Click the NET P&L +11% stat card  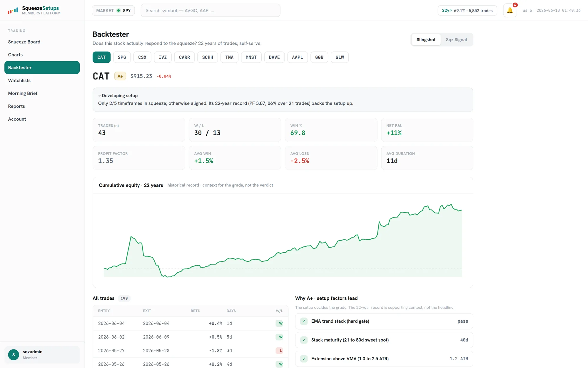(x=427, y=130)
